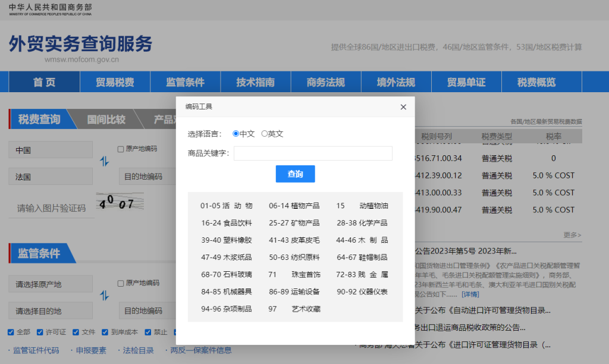Choose category 06-14 植物产品
Viewport: 609px width, 364px height.
click(294, 206)
